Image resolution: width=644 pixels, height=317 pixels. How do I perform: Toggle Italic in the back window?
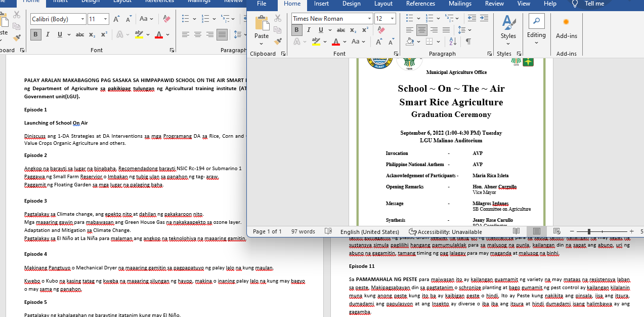(x=48, y=34)
